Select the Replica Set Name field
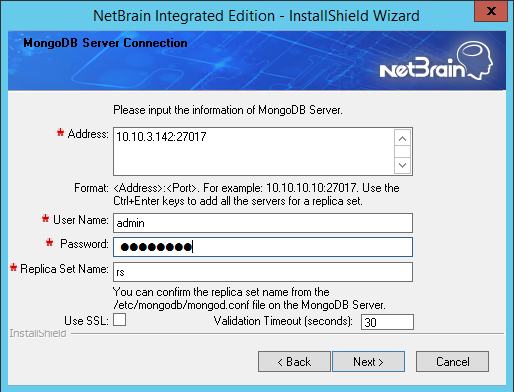 pos(263,272)
